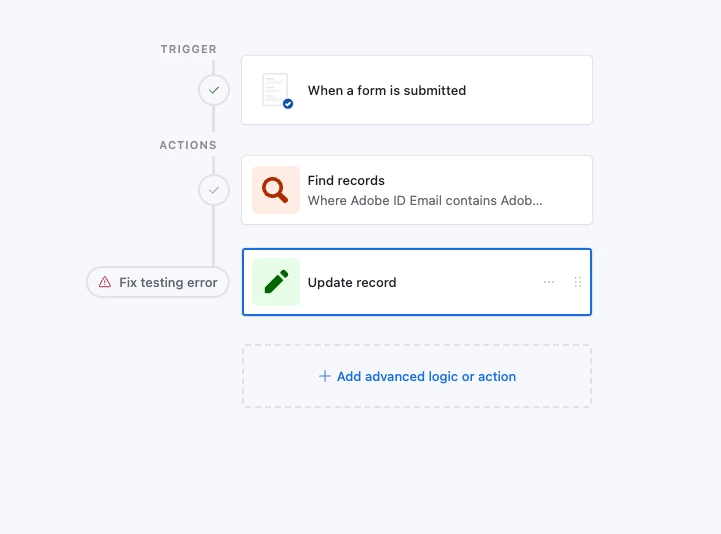The height and width of the screenshot is (534, 721).
Task: Click empty space inside dashed add-action box
Action: click(552, 391)
